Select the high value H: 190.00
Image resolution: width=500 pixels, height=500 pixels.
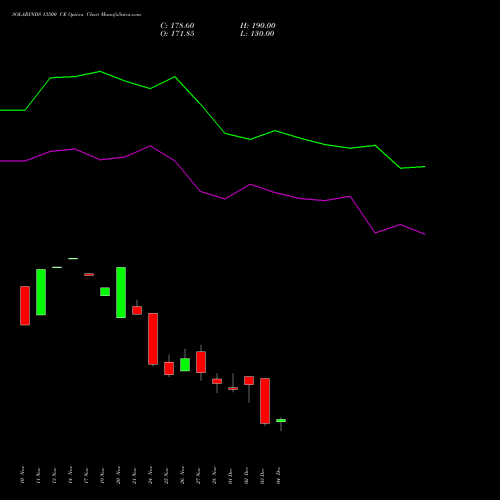click(x=258, y=26)
